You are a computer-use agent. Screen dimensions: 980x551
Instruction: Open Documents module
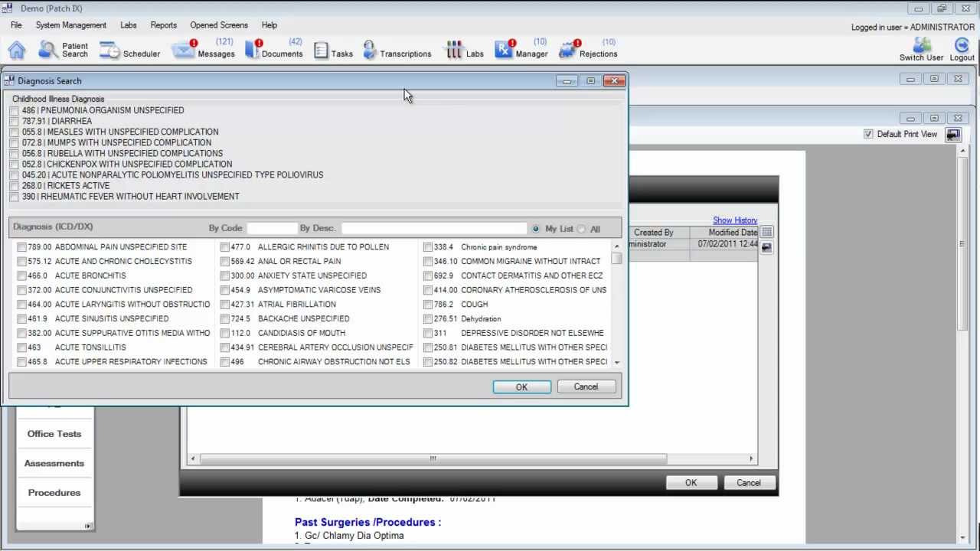click(273, 49)
